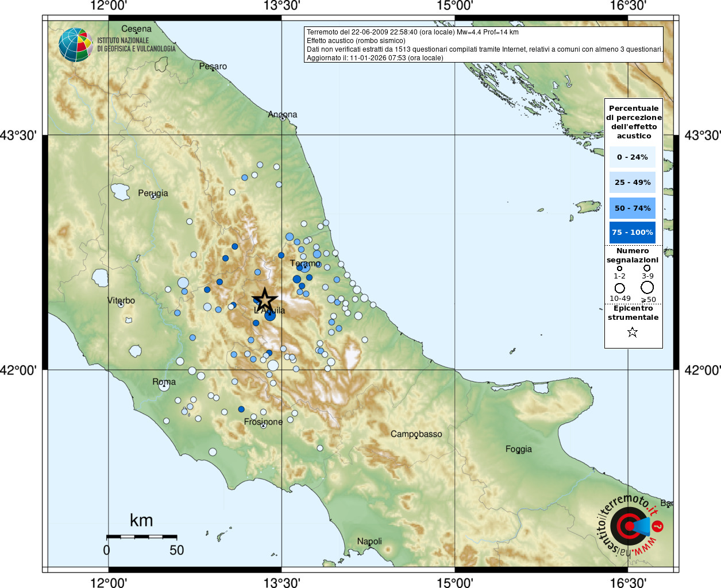Image resolution: width=721 pixels, height=588 pixels.
Task: Click the top 15°00' longitude label
Action: (x=455, y=6)
